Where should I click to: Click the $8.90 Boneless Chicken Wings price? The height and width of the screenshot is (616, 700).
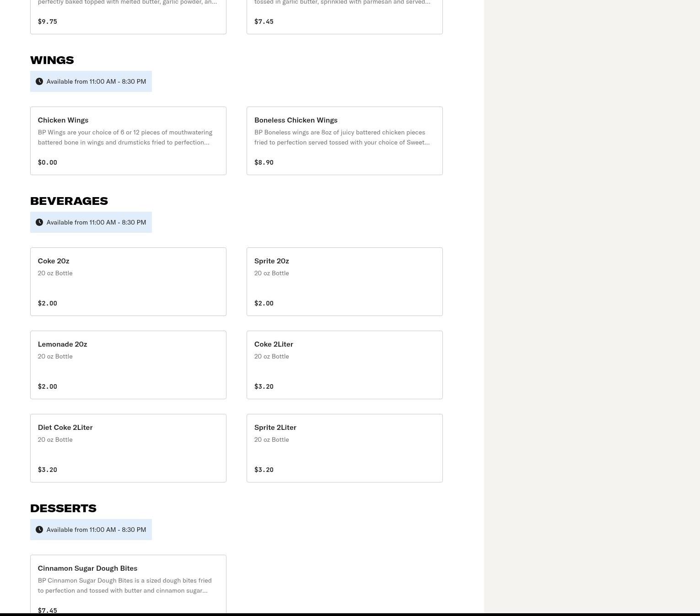point(264,162)
